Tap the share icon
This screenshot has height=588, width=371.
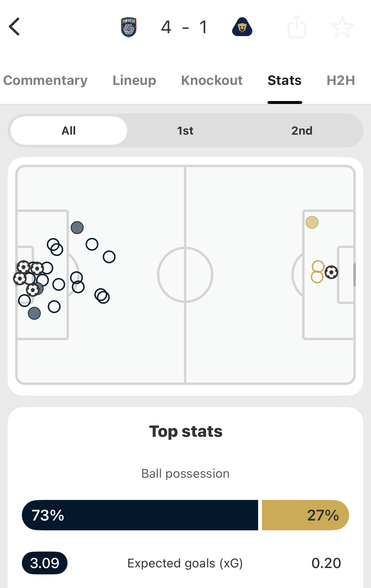click(297, 27)
